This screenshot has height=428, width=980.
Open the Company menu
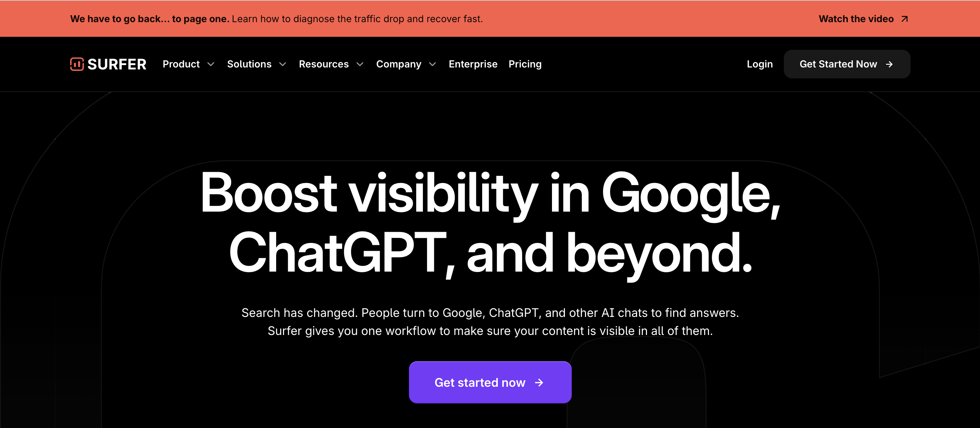[x=399, y=64]
